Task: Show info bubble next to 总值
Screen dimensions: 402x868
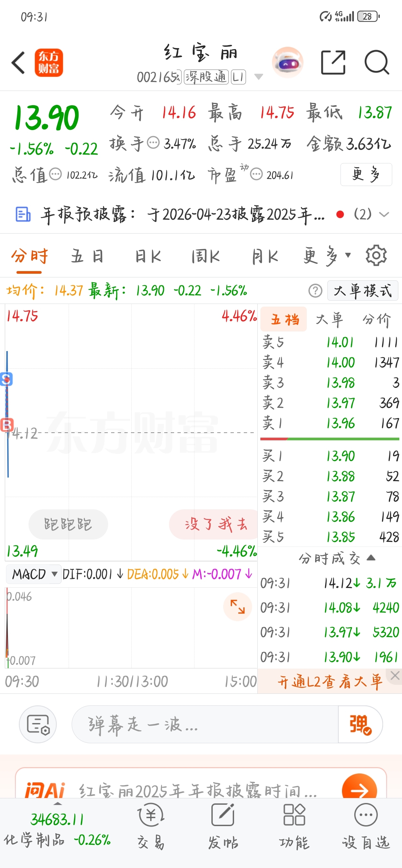Action: 56,174
